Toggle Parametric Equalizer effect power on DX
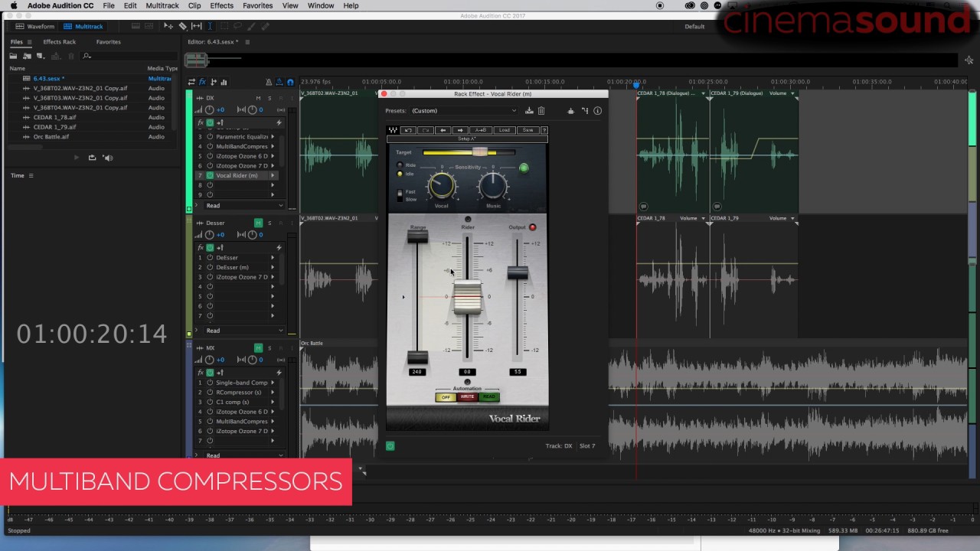 coord(210,137)
